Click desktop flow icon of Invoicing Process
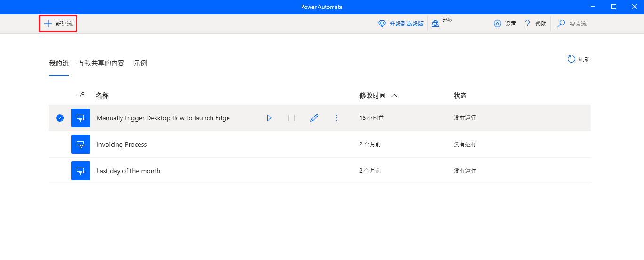The height and width of the screenshot is (260, 644). (x=81, y=144)
